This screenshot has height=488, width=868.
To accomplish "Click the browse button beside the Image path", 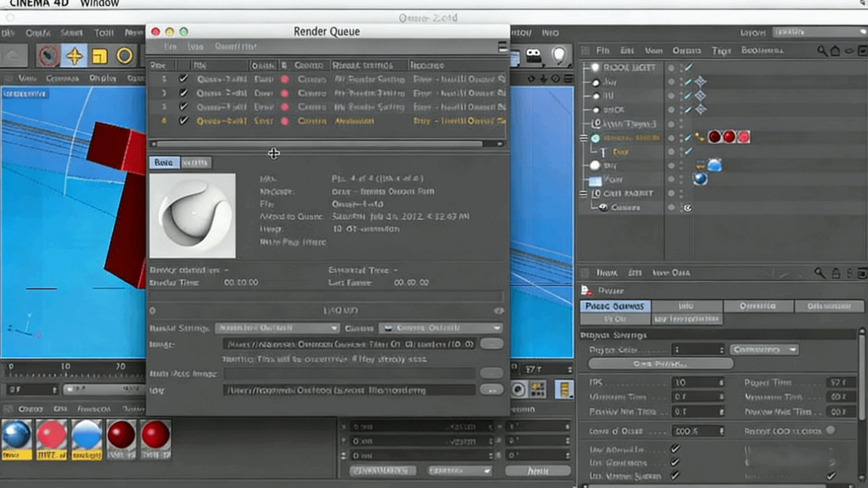I will (491, 344).
